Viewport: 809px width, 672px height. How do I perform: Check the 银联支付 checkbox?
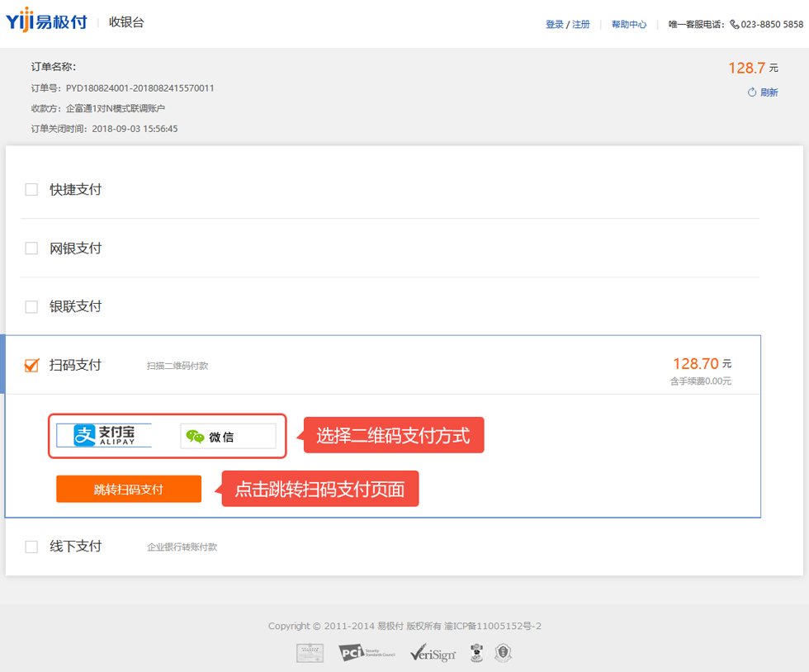click(31, 306)
